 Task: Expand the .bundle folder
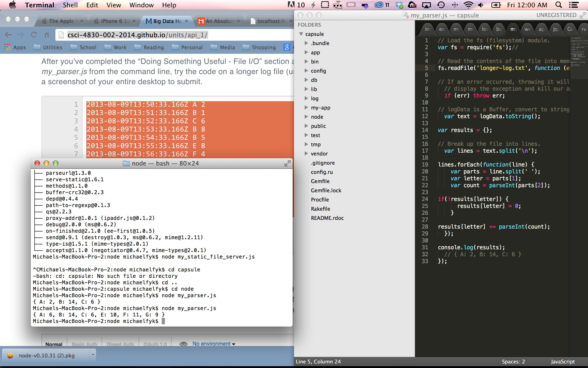(x=306, y=43)
